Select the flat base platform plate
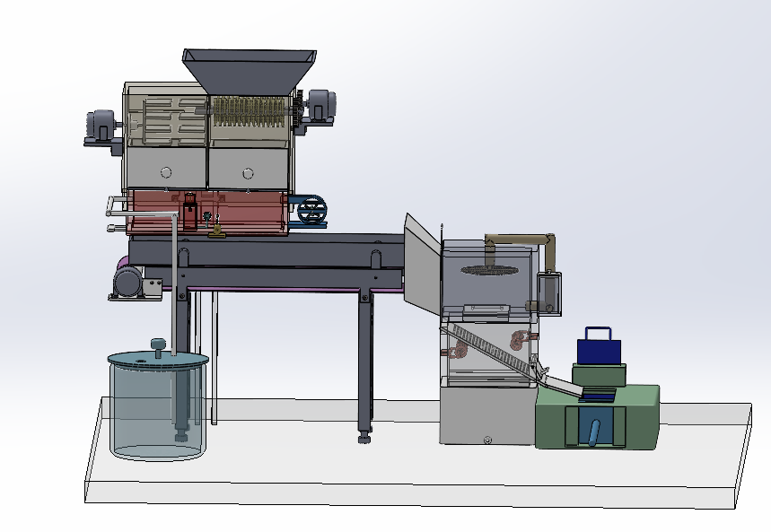The image size is (771, 532). (x=418, y=452)
